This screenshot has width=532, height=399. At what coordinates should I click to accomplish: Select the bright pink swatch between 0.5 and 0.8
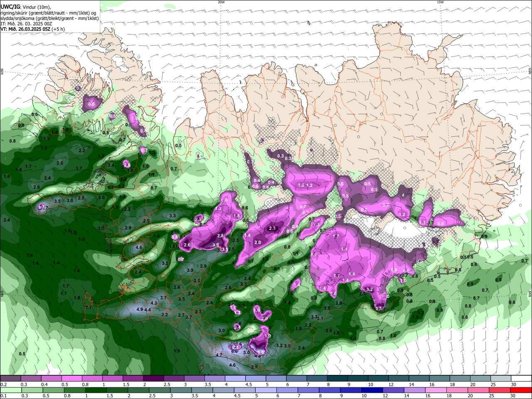72,379
